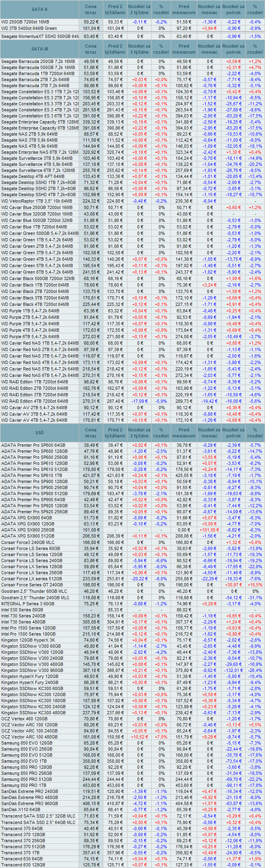This screenshot has height=868, width=265.
Task: Click the -132,01 € half-year difference cell
Action: click(x=233, y=670)
